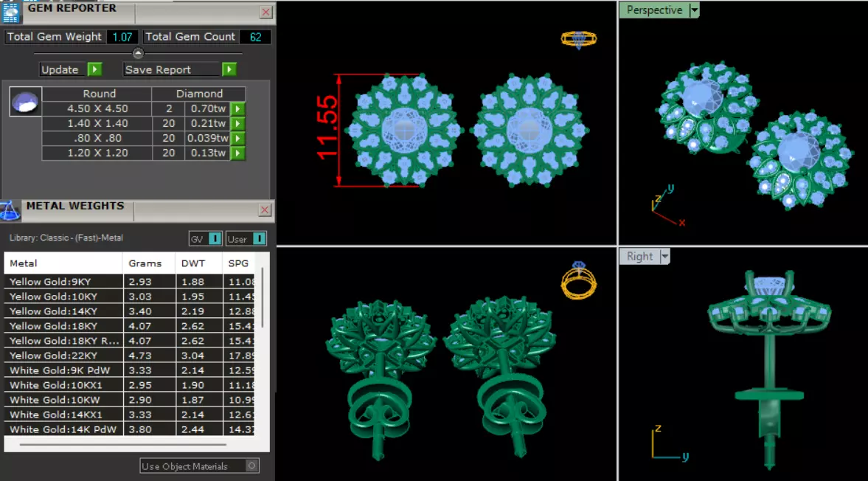
Task: Click green arrow for 1.20 X 1.20 row
Action: tap(237, 153)
